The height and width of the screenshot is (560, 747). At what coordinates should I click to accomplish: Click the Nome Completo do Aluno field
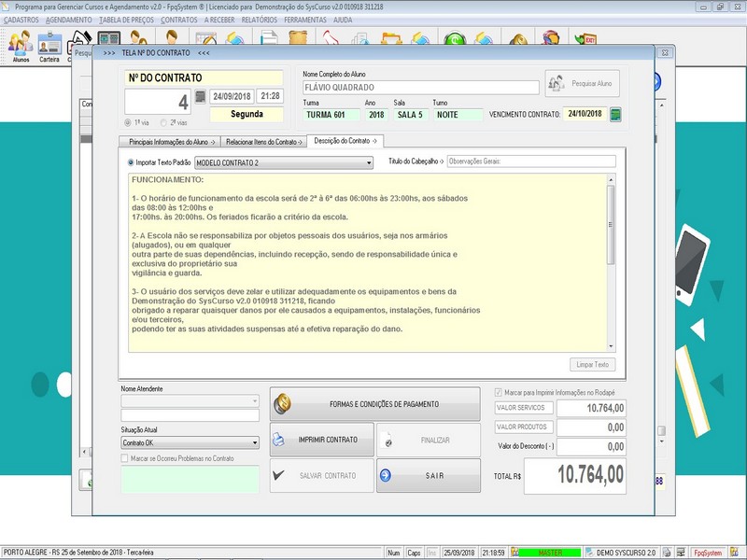421,88
